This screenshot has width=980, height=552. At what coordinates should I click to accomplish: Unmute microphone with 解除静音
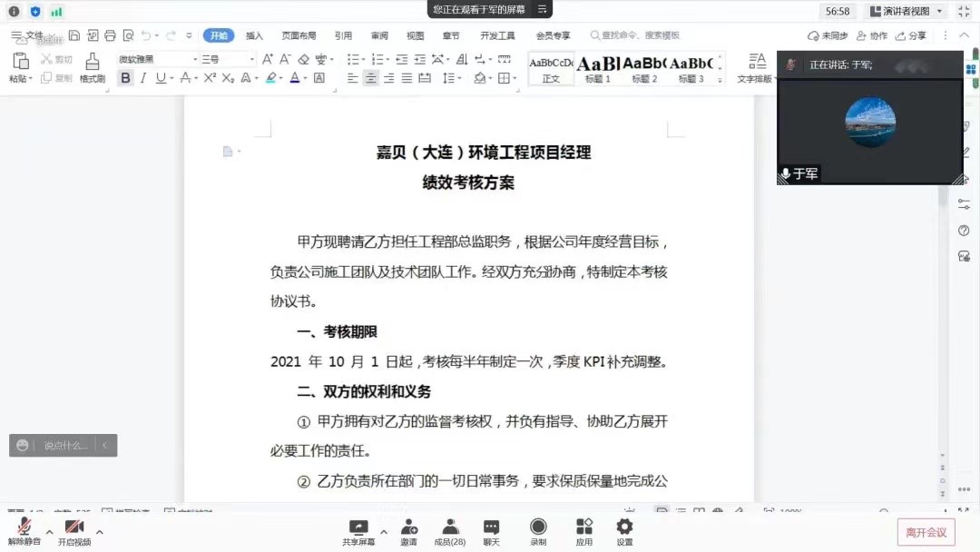pyautogui.click(x=24, y=533)
